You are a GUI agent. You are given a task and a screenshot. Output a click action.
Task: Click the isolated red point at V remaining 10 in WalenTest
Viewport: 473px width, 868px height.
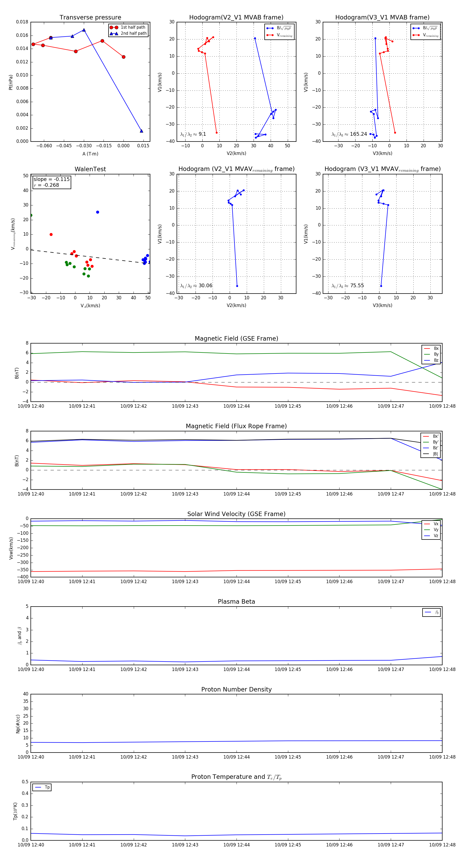pyautogui.click(x=51, y=235)
